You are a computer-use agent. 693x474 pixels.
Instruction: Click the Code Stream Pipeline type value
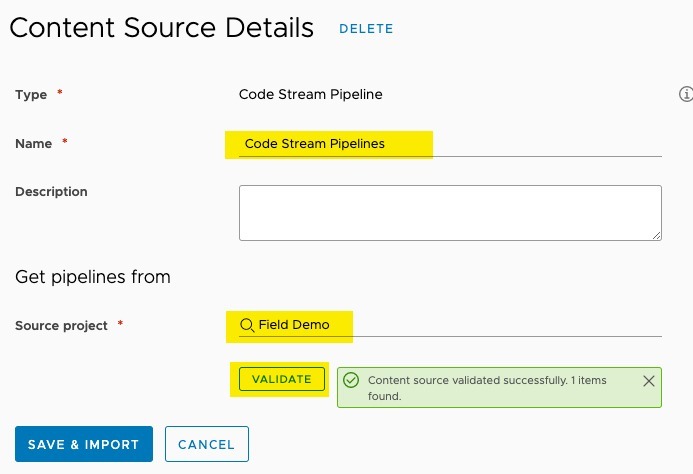(x=310, y=94)
